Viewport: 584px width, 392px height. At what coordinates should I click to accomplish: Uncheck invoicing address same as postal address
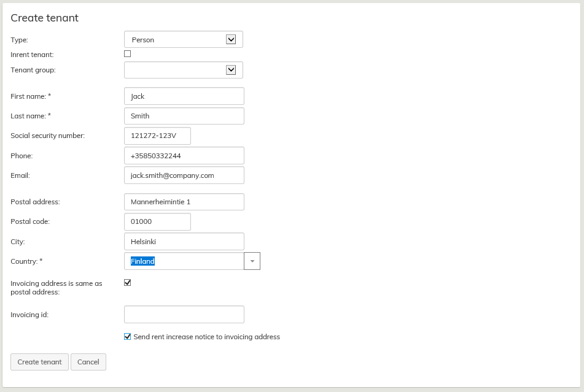pos(128,283)
